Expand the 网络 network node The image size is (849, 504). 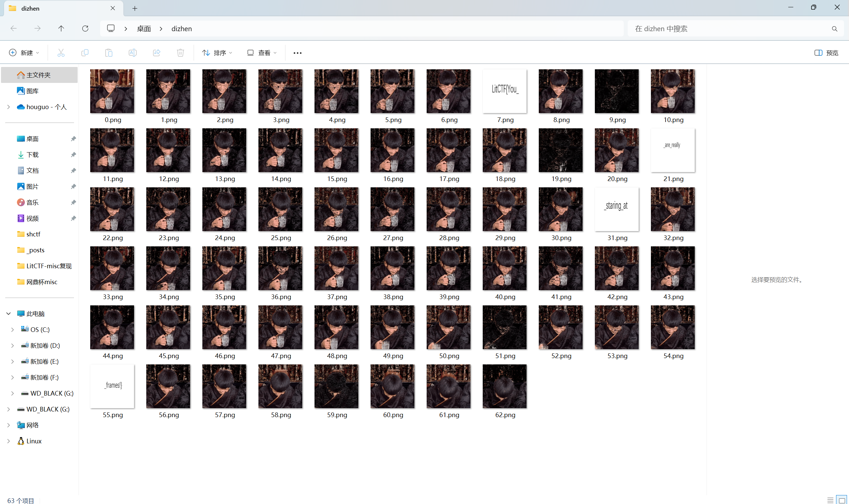pyautogui.click(x=9, y=425)
